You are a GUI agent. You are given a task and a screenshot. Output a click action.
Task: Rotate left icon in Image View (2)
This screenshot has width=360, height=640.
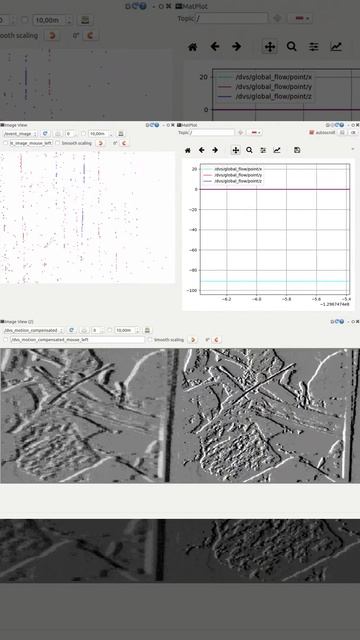click(193, 340)
